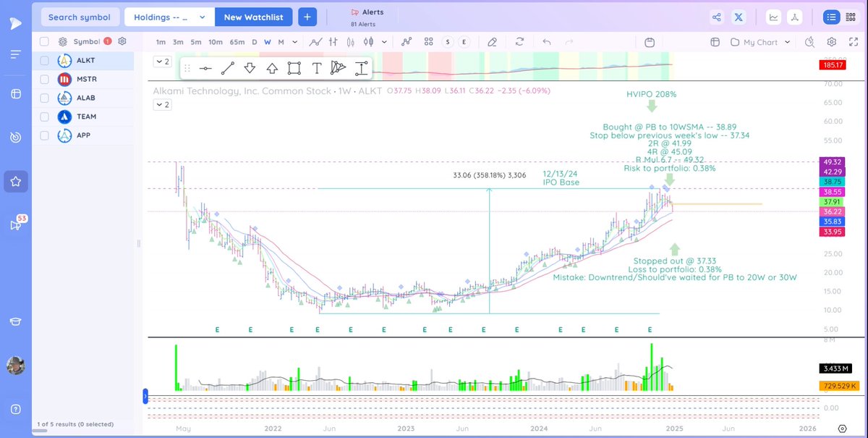
Task: Select the horizontal line drawing tool
Action: [205, 68]
